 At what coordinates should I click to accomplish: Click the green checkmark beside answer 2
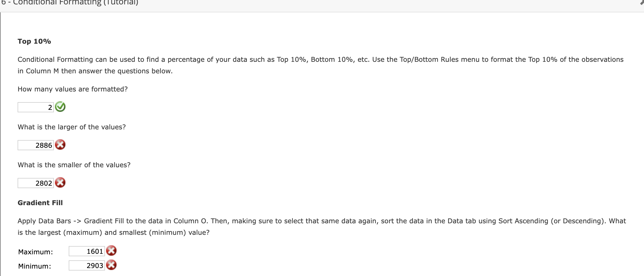click(x=60, y=107)
